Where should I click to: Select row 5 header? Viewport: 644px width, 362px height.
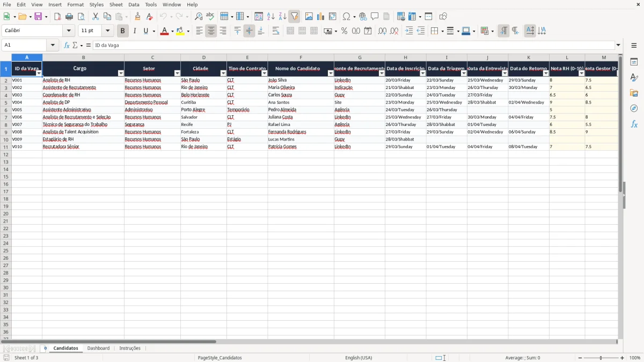pyautogui.click(x=5, y=102)
